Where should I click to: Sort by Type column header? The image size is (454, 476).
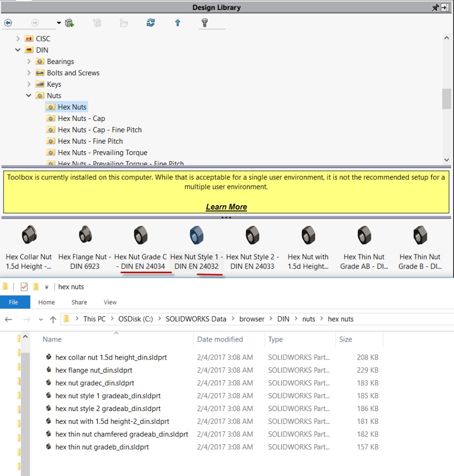(275, 339)
